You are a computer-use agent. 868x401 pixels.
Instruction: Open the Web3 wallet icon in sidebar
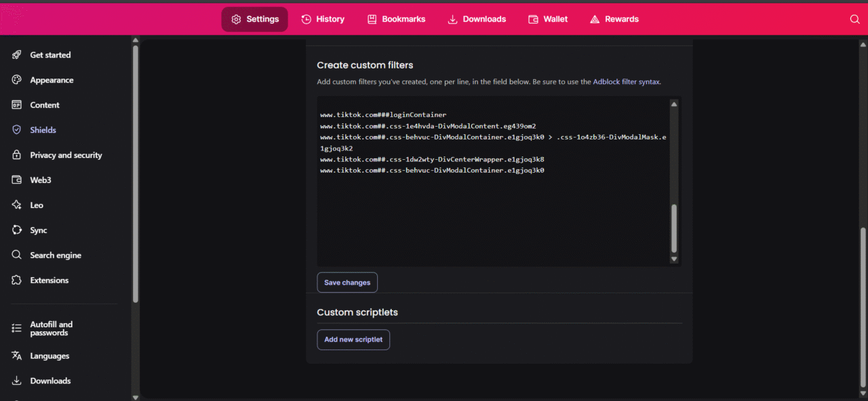(x=17, y=180)
